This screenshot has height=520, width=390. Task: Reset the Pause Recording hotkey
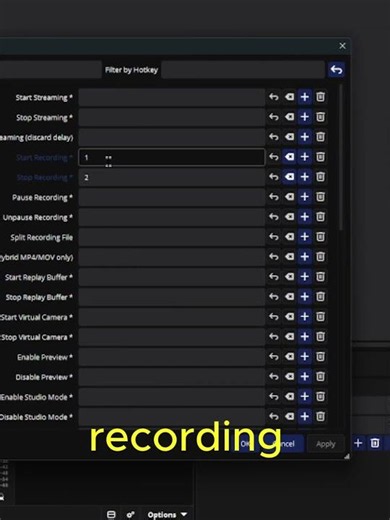[x=274, y=197]
